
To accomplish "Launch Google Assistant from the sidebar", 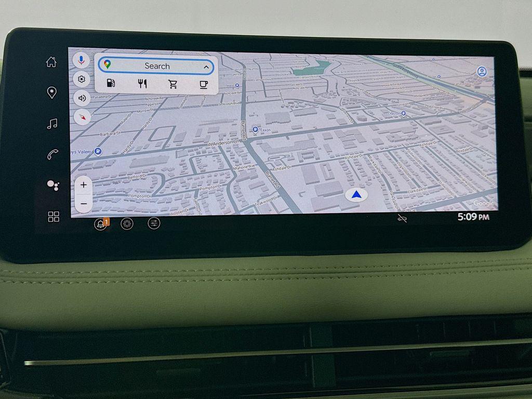I will coord(52,185).
